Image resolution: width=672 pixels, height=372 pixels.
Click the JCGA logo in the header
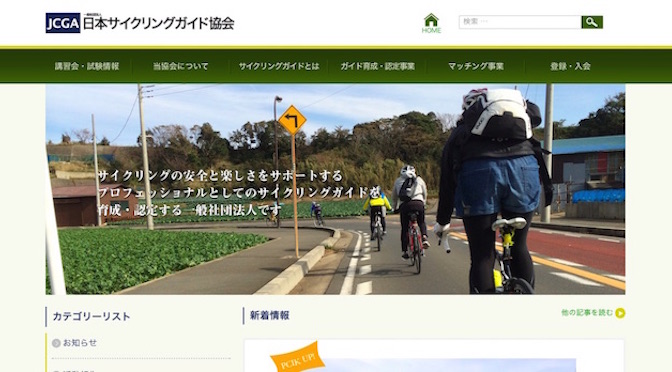click(63, 23)
